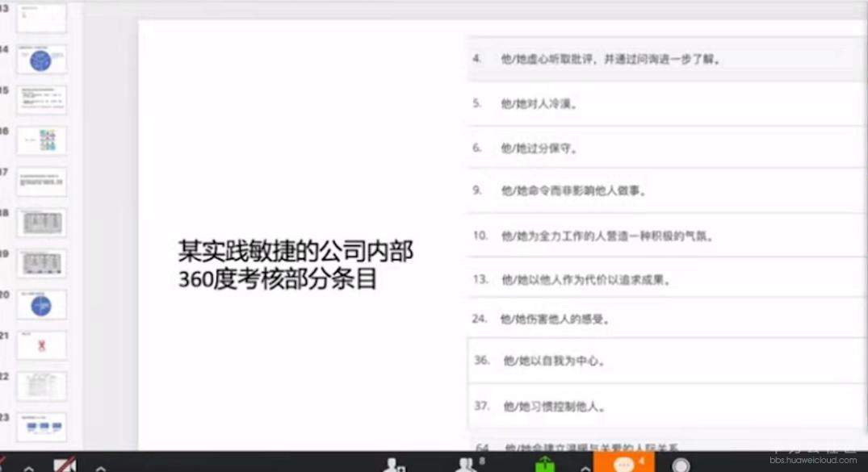Image resolution: width=868 pixels, height=472 pixels.
Task: Select slide 14 thumbnail with blue circle
Action: [x=41, y=59]
